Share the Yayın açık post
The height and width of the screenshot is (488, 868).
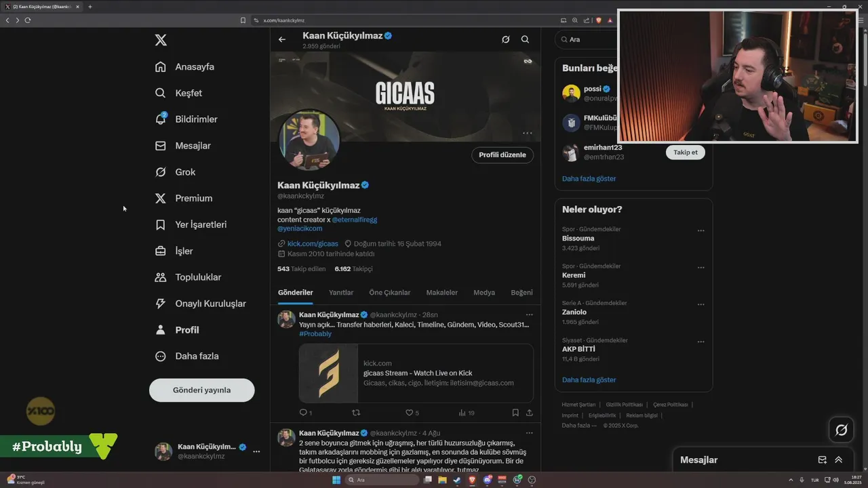(530, 413)
